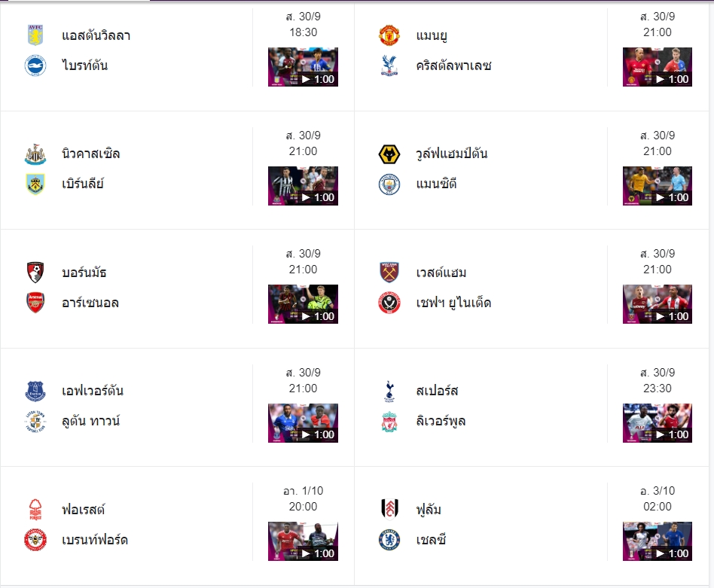Open the ฟอเรสต์ team name link
This screenshot has width=714, height=588.
(x=84, y=510)
